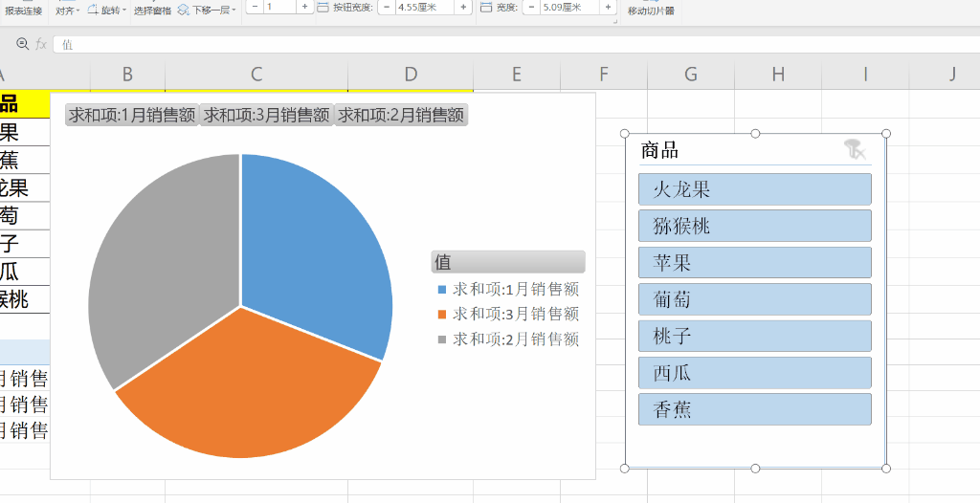Select column C header
Image resolution: width=980 pixels, height=503 pixels.
pos(256,75)
